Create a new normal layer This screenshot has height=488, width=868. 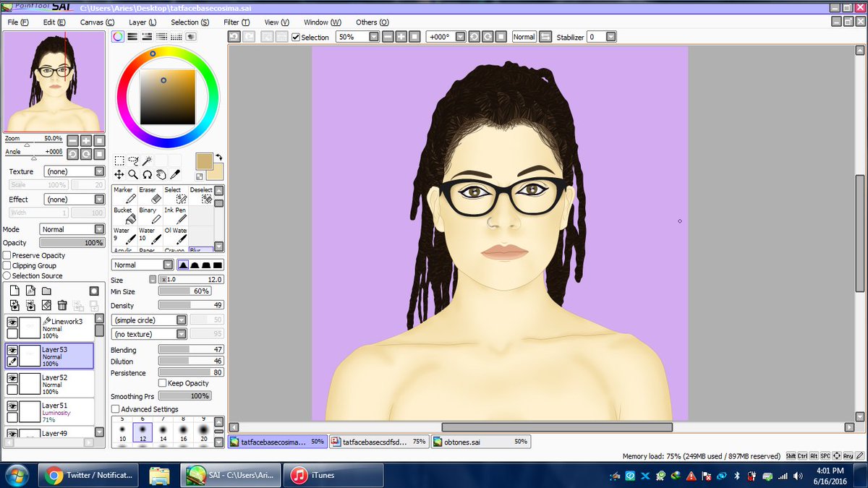pos(14,291)
